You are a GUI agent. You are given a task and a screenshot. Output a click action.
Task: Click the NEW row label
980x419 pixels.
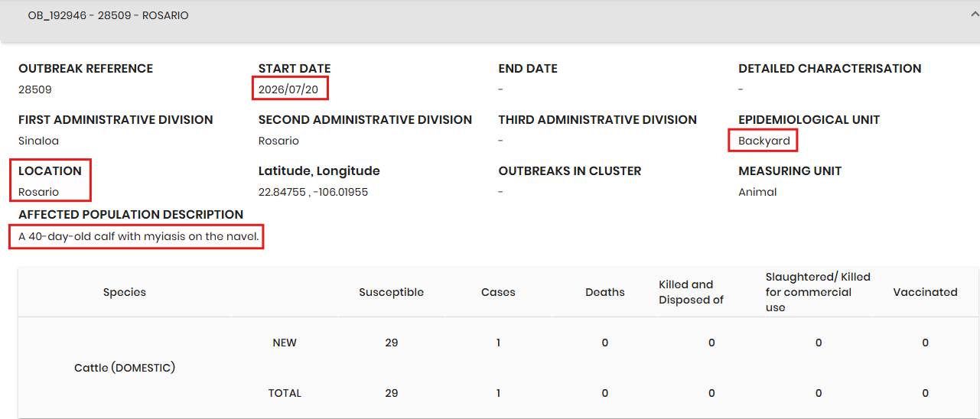click(285, 343)
